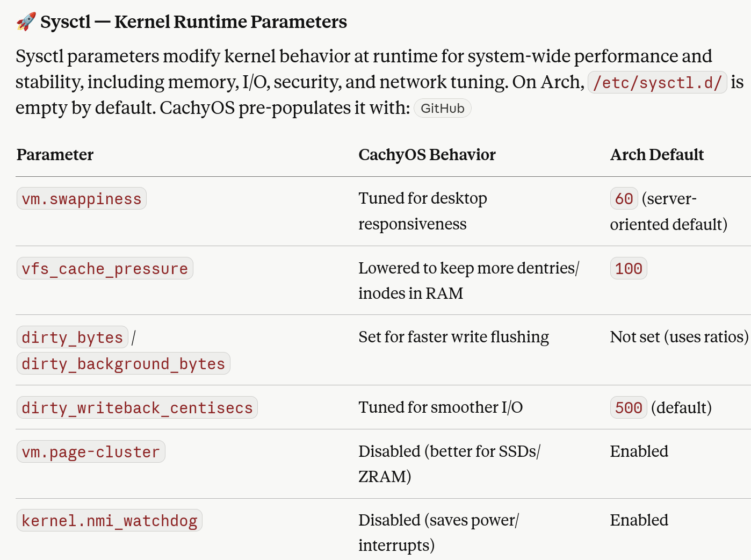Click the 60 default value code
The image size is (751, 560).
tap(624, 199)
